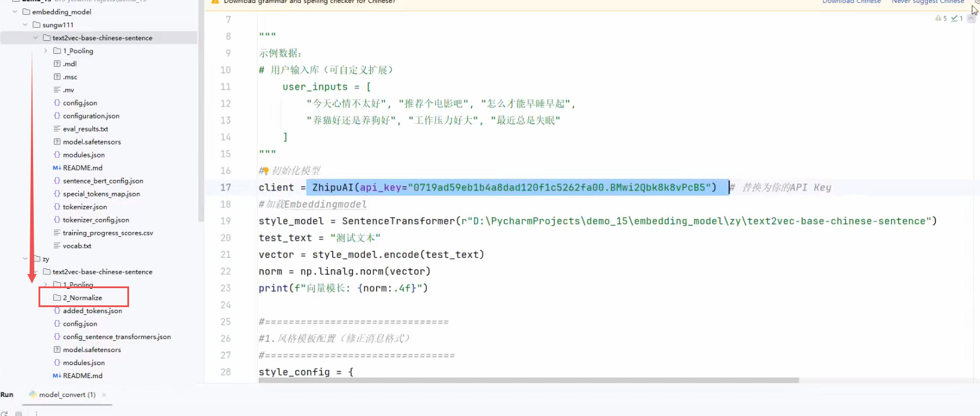Click the Run tool window label
This screenshot has width=980, height=416.
point(7,395)
